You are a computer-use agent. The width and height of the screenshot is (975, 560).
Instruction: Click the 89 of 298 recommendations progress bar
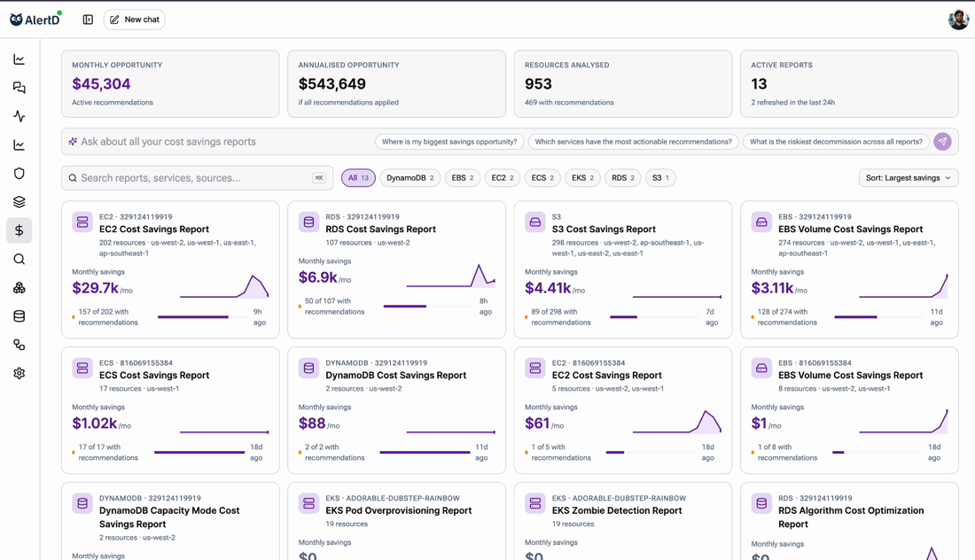(655, 317)
